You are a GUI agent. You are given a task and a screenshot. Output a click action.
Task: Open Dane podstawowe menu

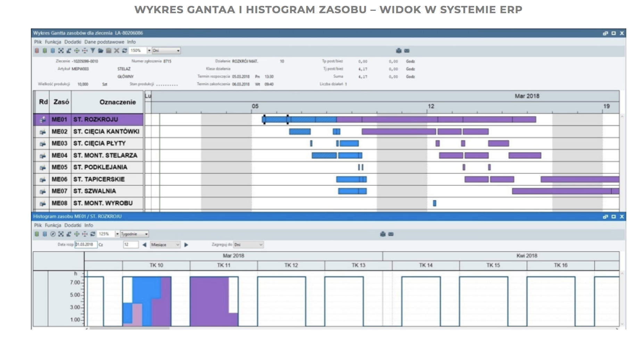pyautogui.click(x=104, y=42)
